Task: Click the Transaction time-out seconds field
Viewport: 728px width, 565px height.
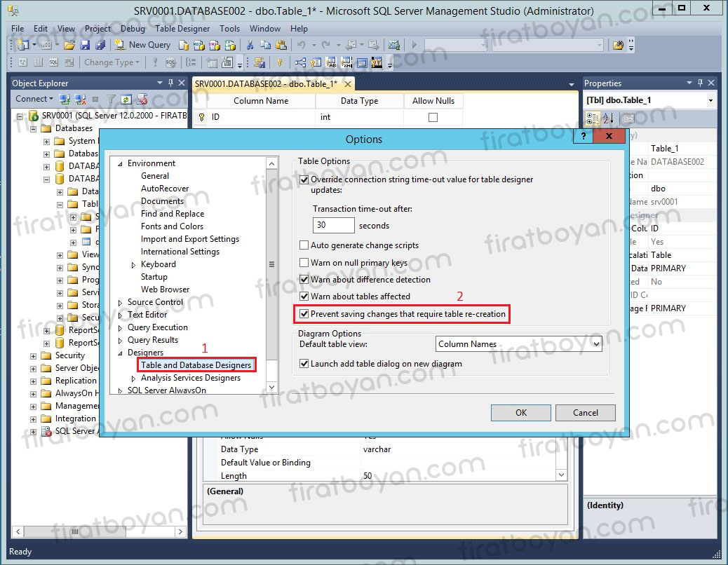Action: point(333,226)
